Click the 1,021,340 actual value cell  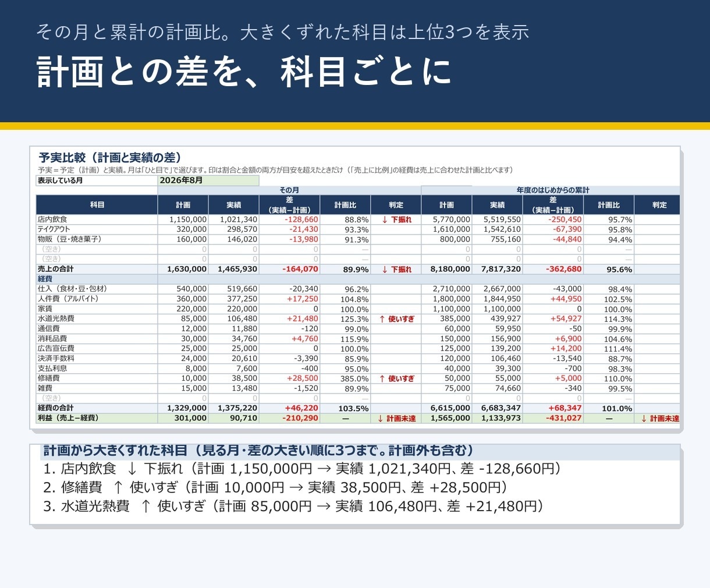coord(233,219)
